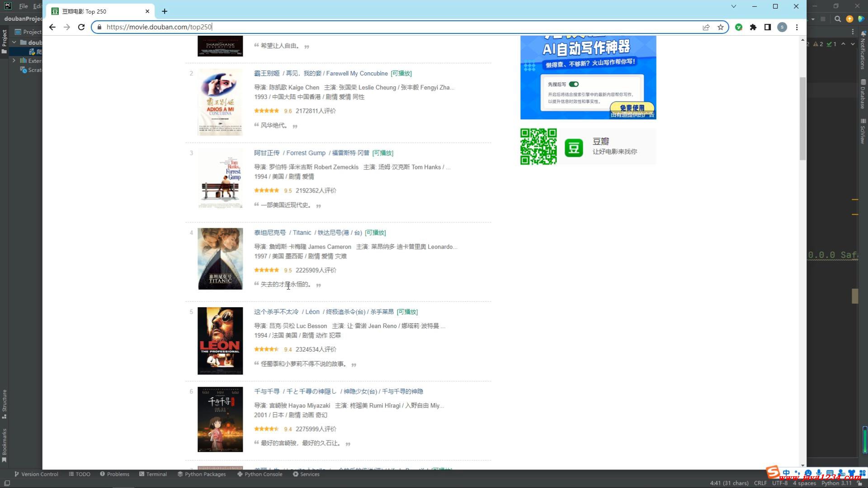Toggle the browser side panel icon
The width and height of the screenshot is (868, 488).
pos(768,27)
